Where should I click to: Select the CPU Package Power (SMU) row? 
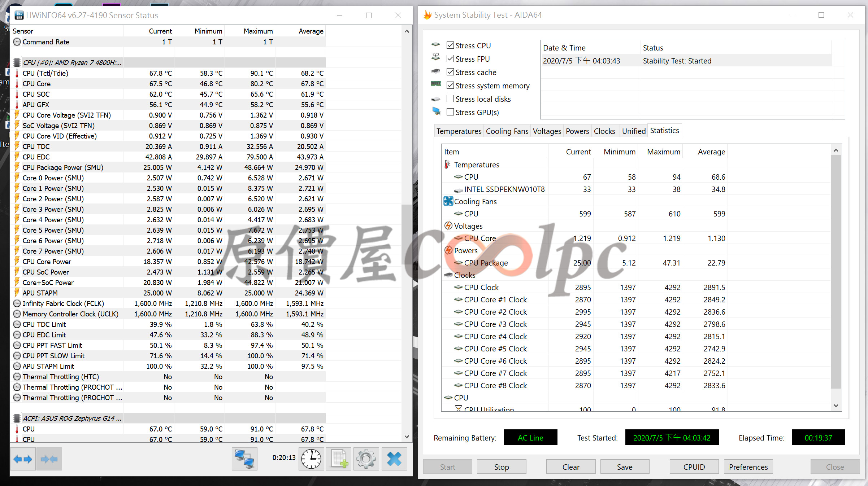(x=168, y=167)
